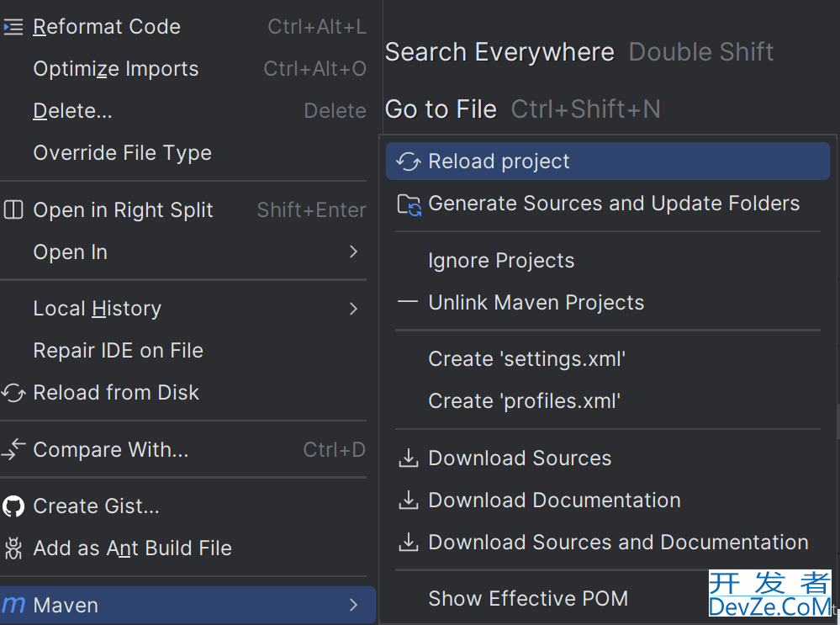Choose Create 'settings.xml' option
This screenshot has width=840, height=625.
click(x=608, y=359)
